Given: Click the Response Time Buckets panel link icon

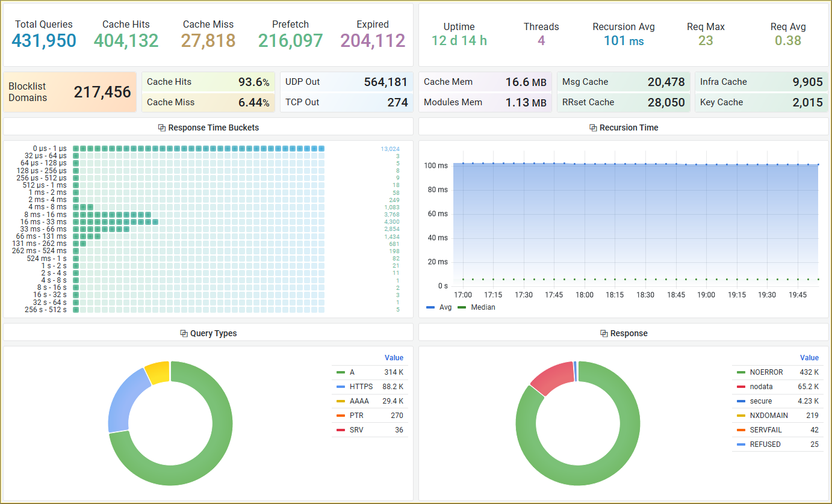Looking at the screenshot, I should (x=161, y=128).
